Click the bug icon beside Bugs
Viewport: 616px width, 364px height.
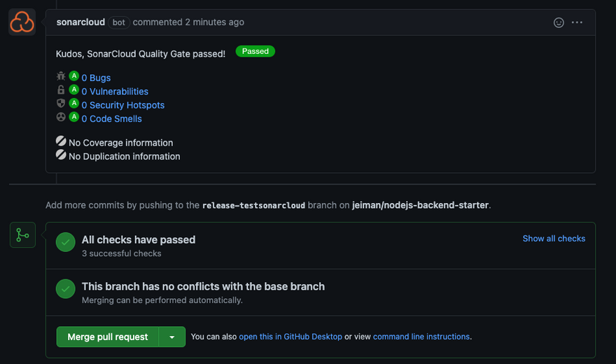[x=61, y=76]
